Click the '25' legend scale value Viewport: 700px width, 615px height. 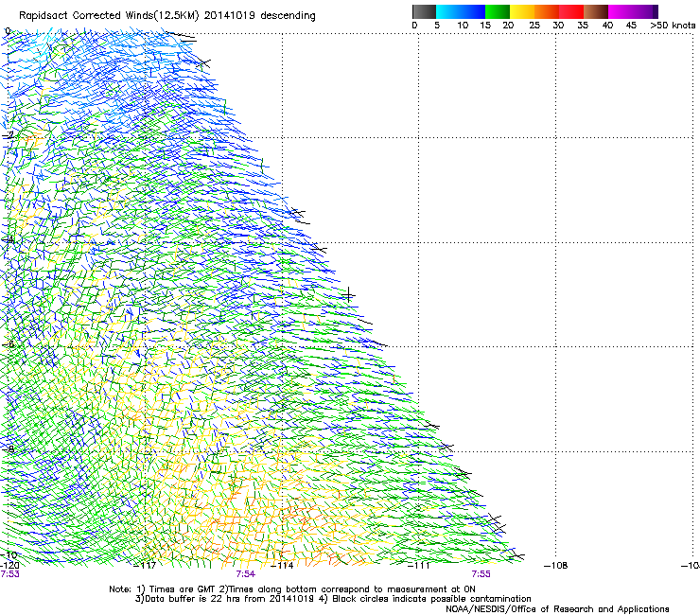click(534, 26)
